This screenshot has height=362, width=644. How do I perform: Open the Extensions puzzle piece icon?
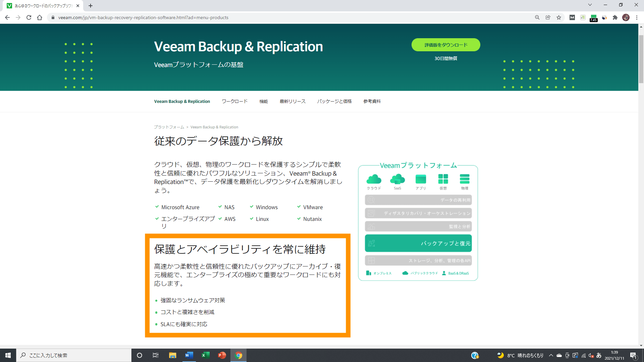point(615,17)
